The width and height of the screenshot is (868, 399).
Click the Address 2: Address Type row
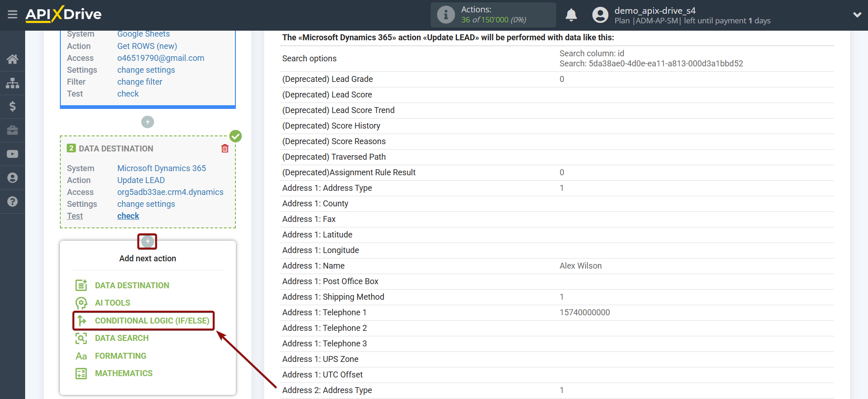(x=557, y=390)
